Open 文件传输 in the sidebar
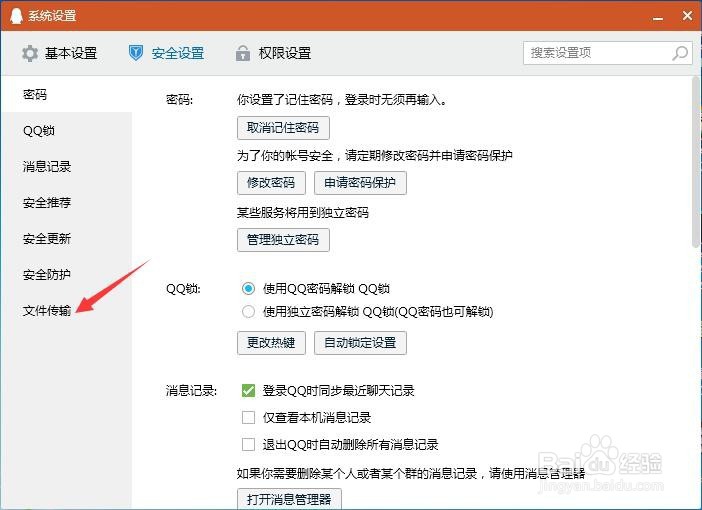702x510 pixels. pos(67,310)
